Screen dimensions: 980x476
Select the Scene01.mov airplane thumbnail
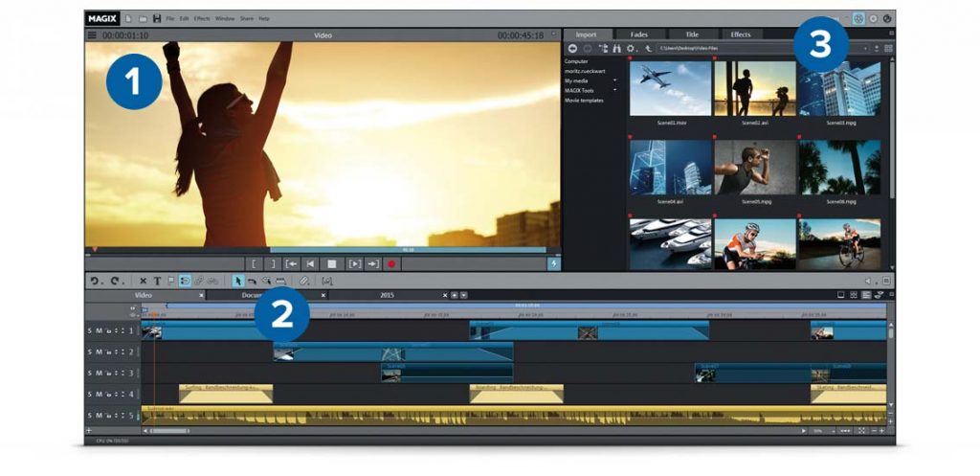click(x=670, y=88)
